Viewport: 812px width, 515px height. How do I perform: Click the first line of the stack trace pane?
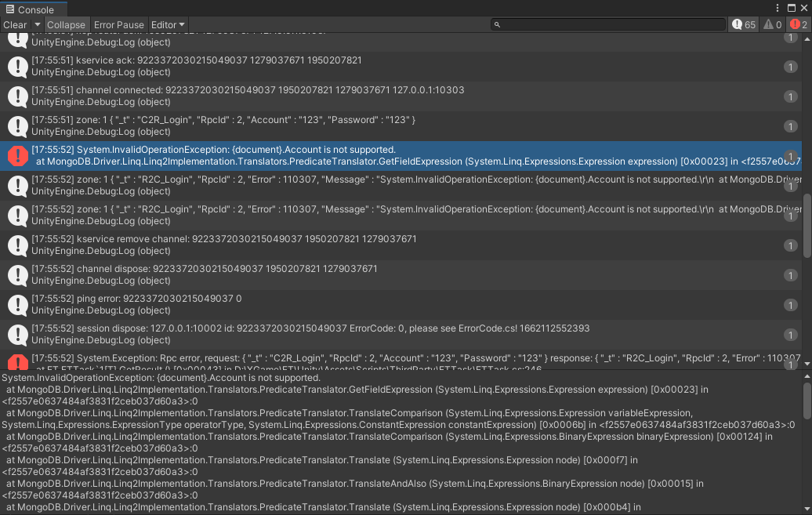(x=161, y=378)
